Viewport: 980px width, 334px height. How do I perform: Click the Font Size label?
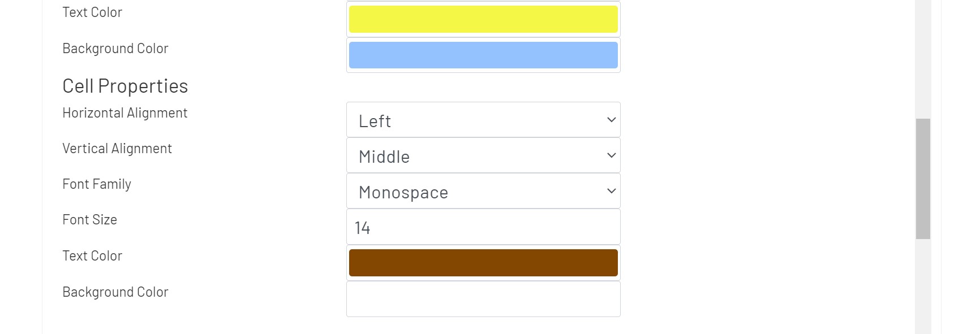pos(89,219)
